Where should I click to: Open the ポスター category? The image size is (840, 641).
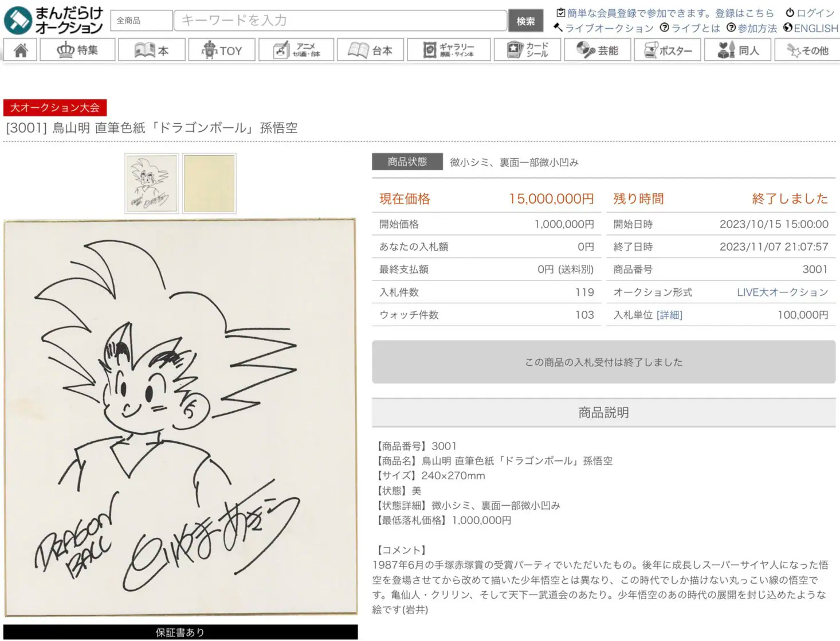pos(668,50)
